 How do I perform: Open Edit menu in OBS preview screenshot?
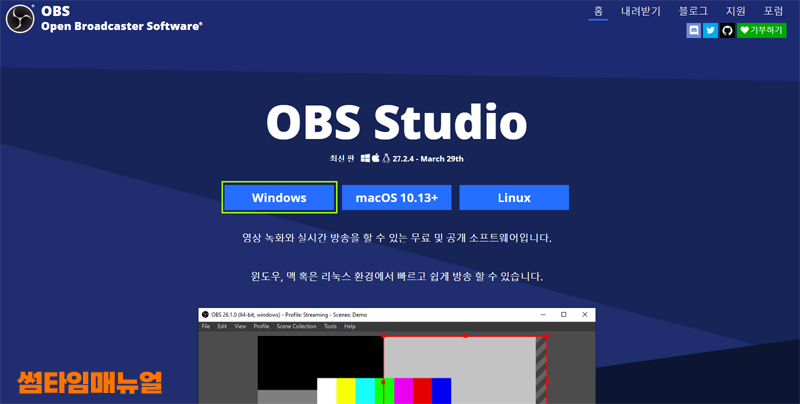click(222, 326)
